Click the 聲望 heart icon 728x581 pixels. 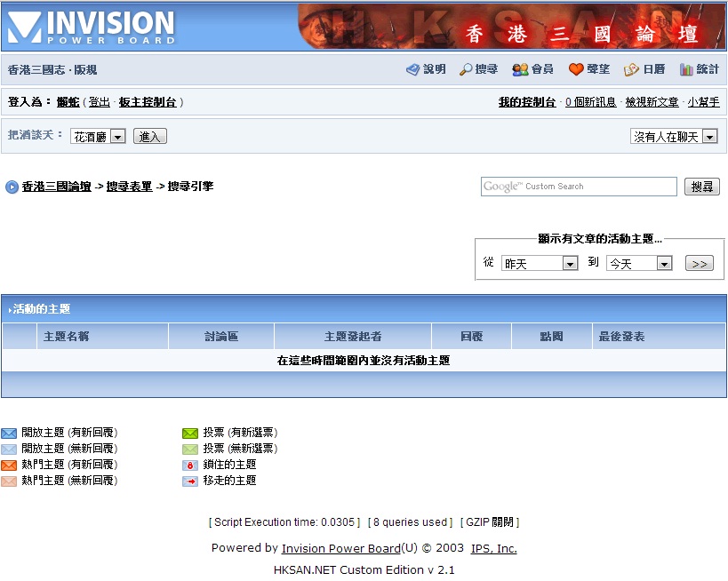point(576,69)
